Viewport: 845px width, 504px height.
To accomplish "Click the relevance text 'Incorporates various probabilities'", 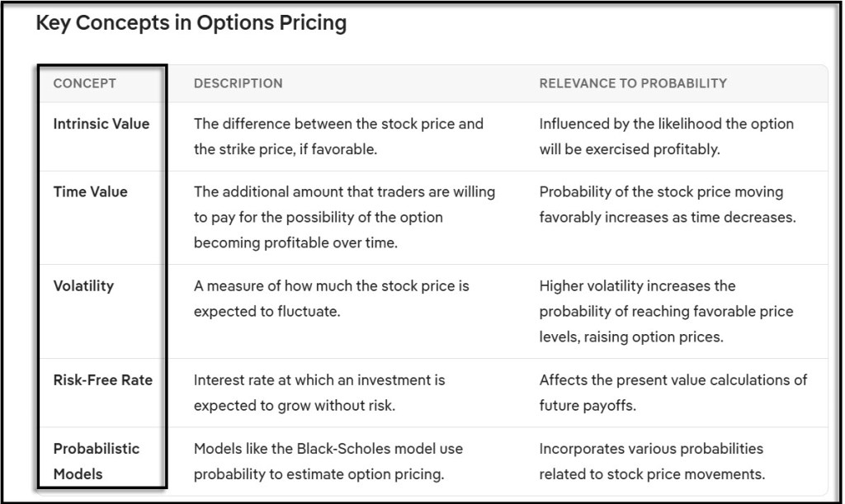I will point(651,449).
